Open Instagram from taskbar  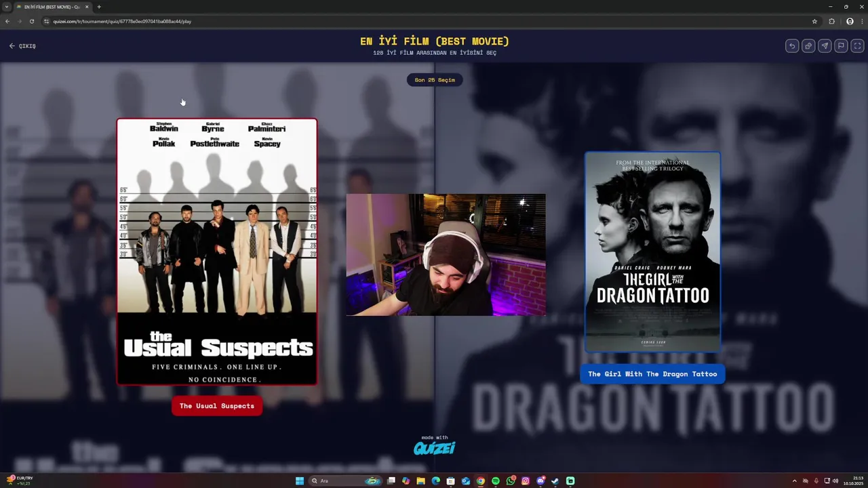[x=526, y=481]
